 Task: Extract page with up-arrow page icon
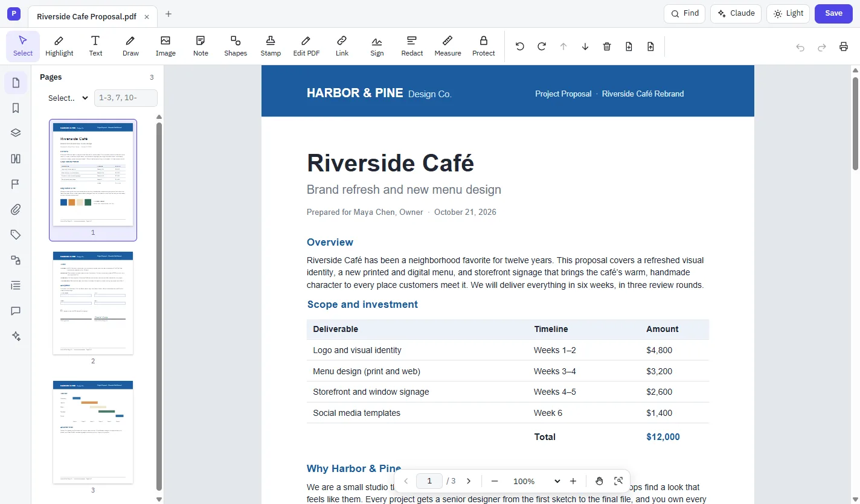coord(650,46)
